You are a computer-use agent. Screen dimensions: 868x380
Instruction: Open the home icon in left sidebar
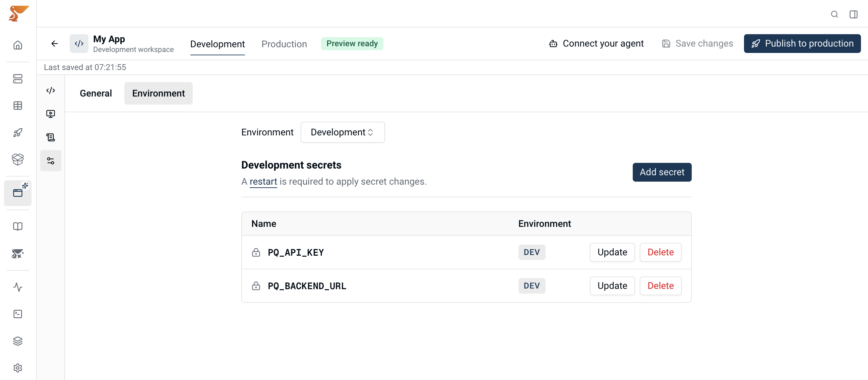coord(18,45)
